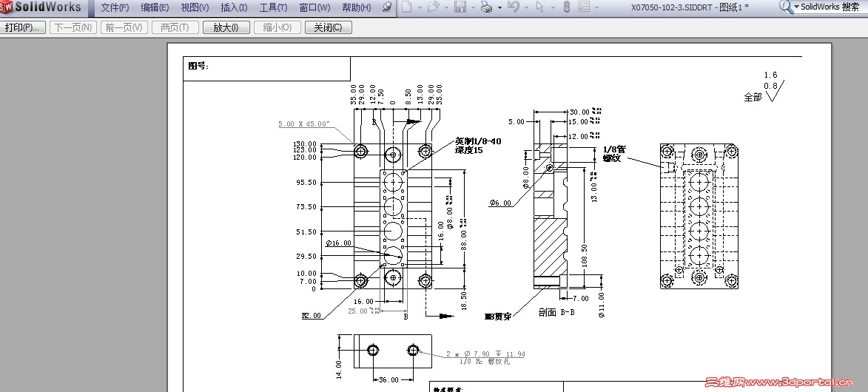The width and height of the screenshot is (868, 392).
Task: Click the Undo arrow icon
Action: click(513, 7)
